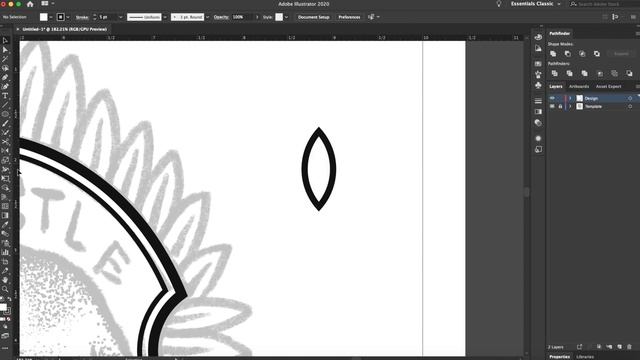
Task: Select the Gradient tool
Action: pos(5,215)
